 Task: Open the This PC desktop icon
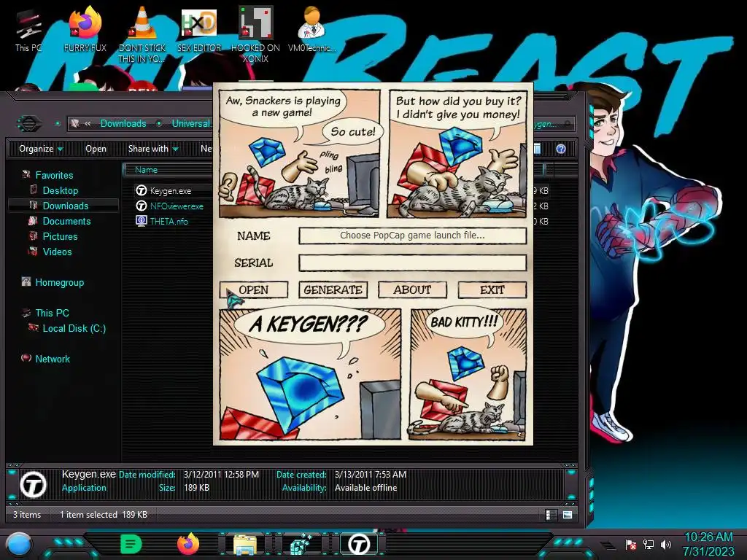point(28,31)
